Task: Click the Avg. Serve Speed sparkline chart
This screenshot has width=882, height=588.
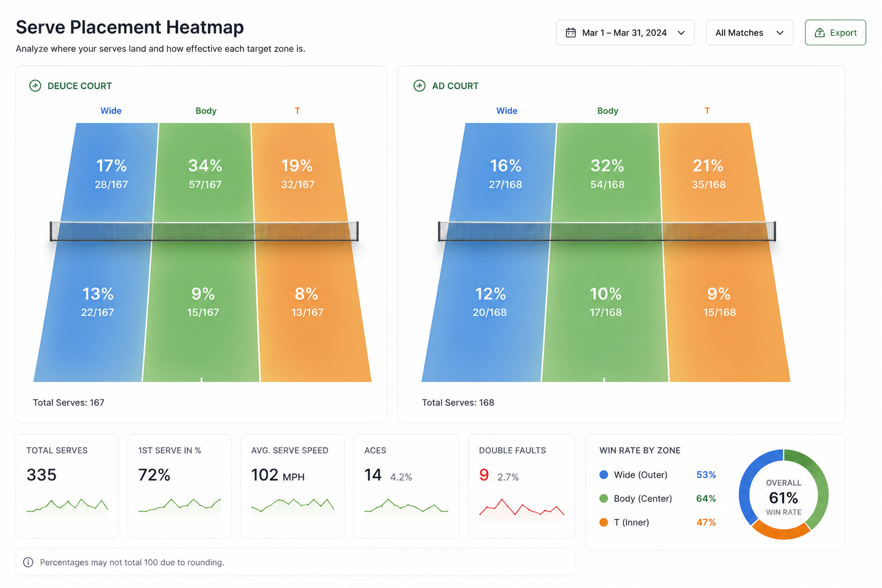Action: coord(293,506)
